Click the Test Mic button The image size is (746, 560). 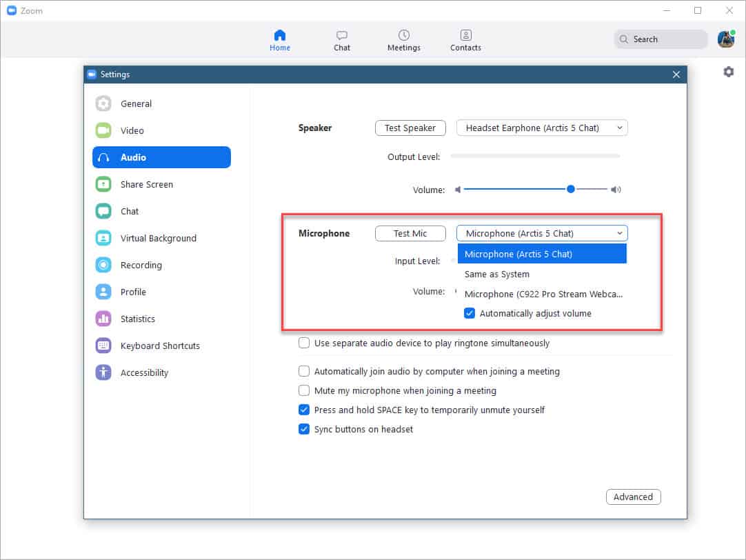(410, 233)
